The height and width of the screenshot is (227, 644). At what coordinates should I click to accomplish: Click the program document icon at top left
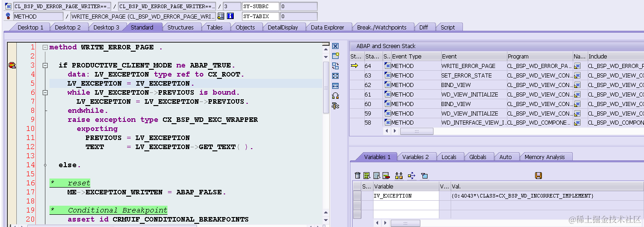(x=8, y=6)
